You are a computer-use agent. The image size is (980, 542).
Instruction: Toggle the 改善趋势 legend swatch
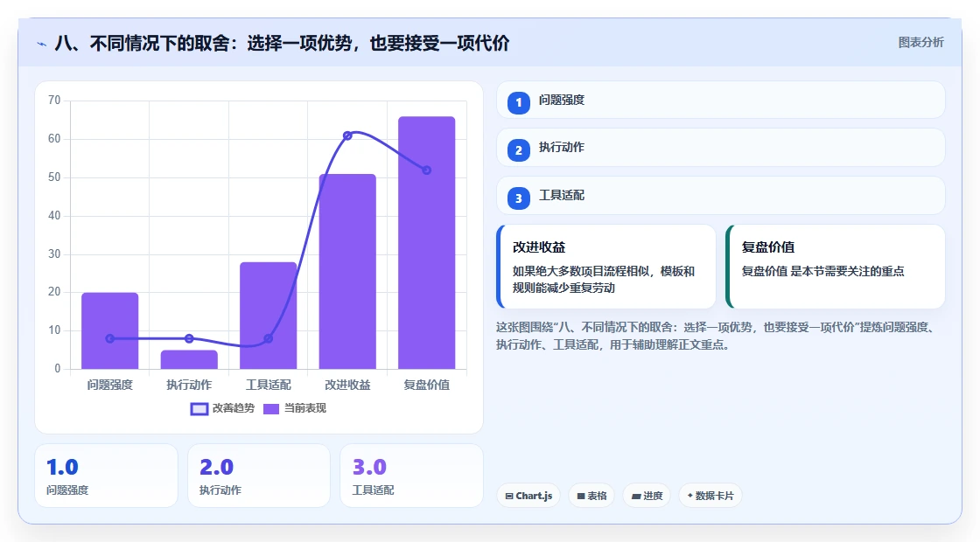(199, 409)
